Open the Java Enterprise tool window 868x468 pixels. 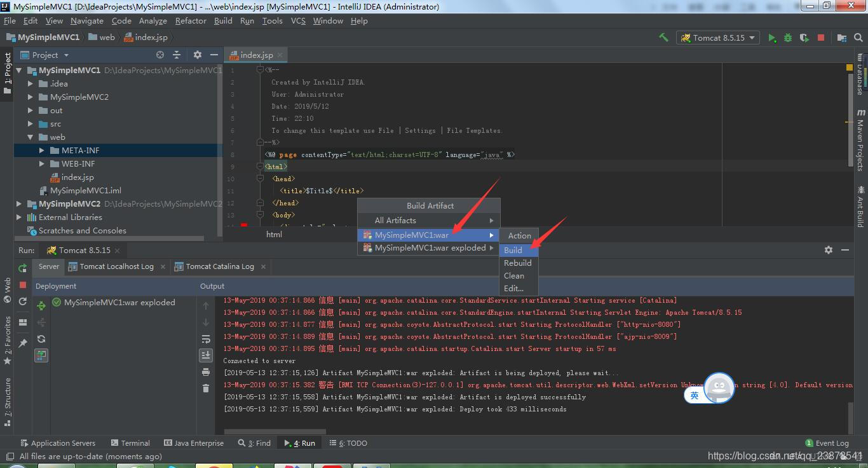pos(194,443)
